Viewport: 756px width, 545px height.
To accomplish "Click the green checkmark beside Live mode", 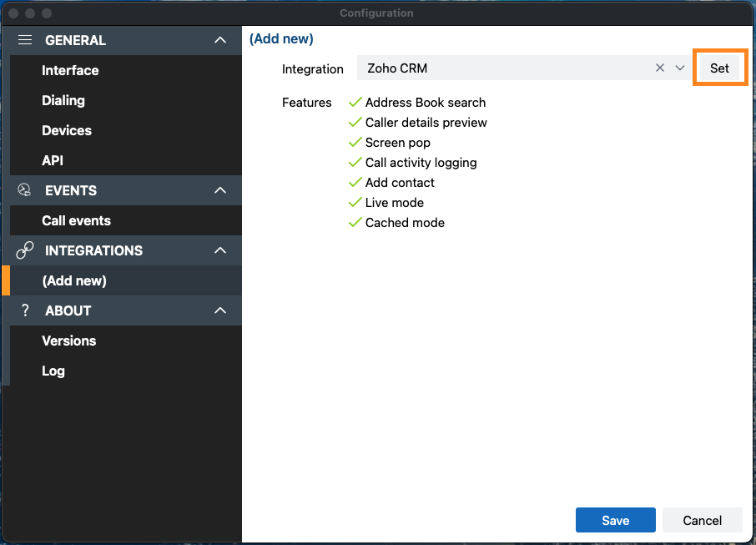I will coord(355,202).
